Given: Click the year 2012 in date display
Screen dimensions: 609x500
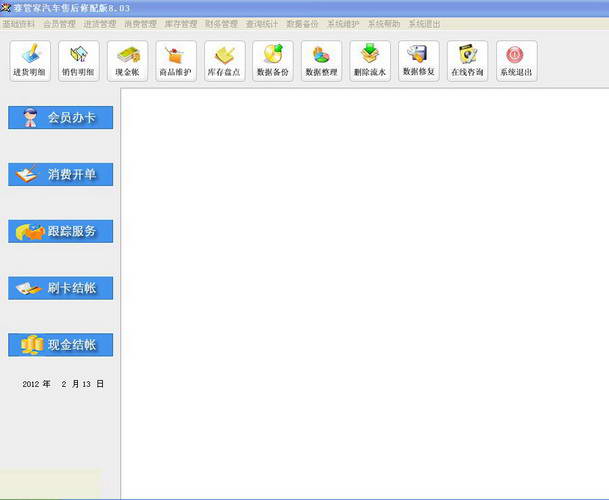Looking at the screenshot, I should [x=31, y=384].
